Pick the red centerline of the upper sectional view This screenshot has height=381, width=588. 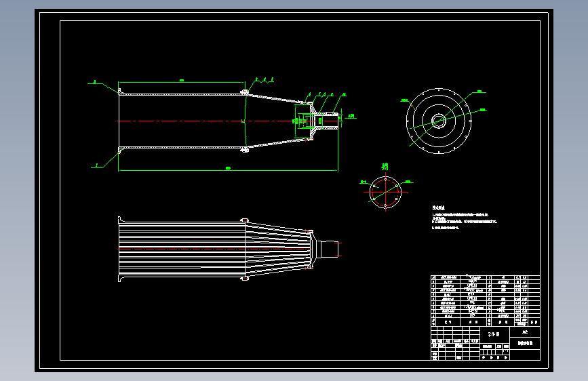pos(227,121)
